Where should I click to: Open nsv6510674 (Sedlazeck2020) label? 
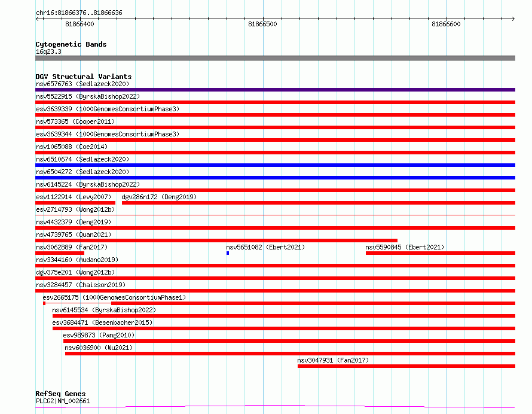click(82, 159)
